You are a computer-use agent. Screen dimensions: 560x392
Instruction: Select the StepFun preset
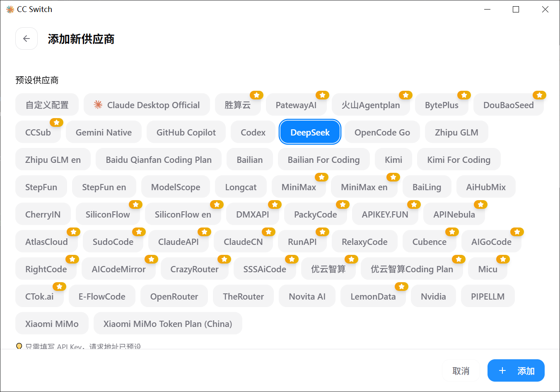pos(41,187)
